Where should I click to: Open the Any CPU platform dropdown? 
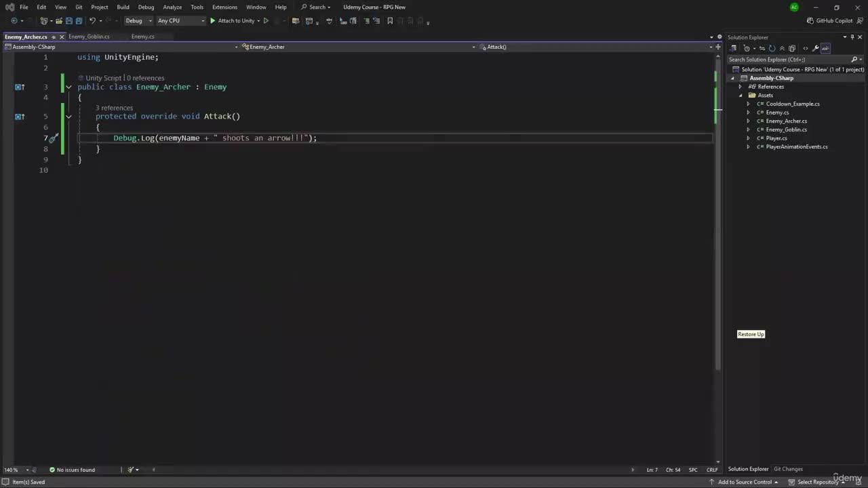point(180,21)
